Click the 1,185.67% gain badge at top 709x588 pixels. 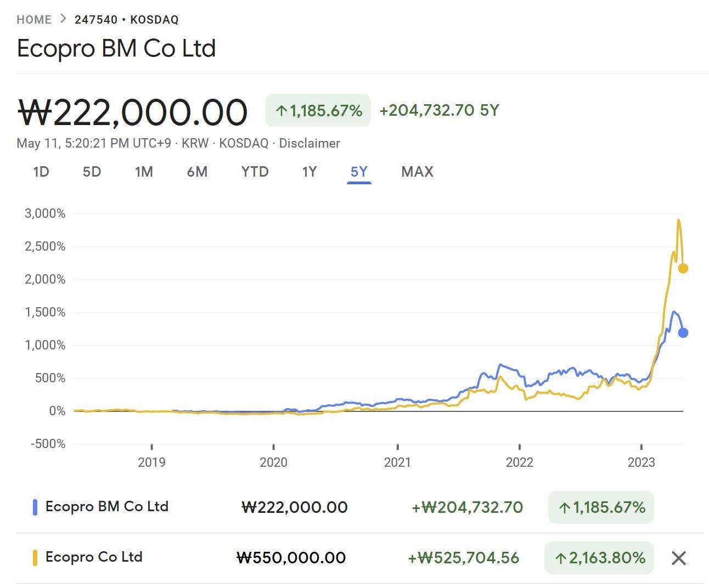click(318, 111)
